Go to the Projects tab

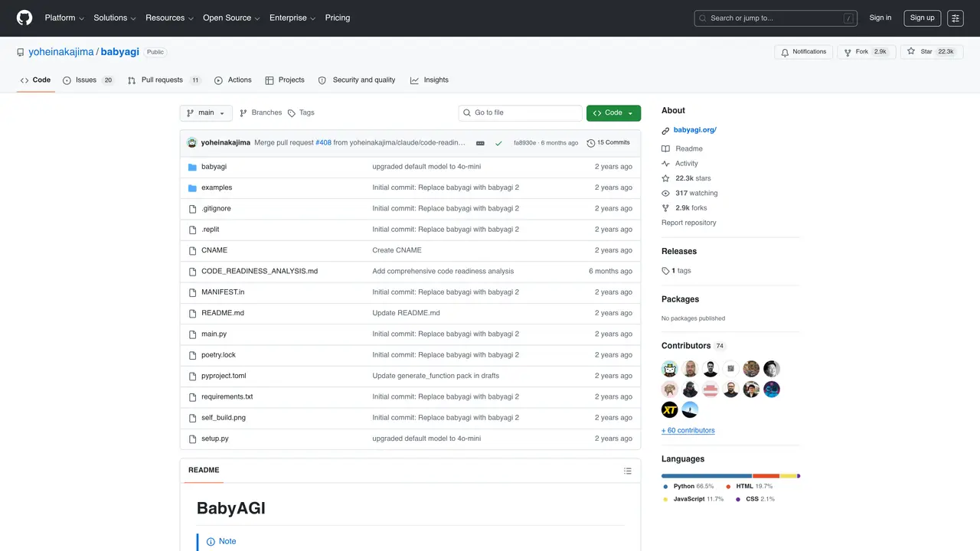[x=285, y=80]
